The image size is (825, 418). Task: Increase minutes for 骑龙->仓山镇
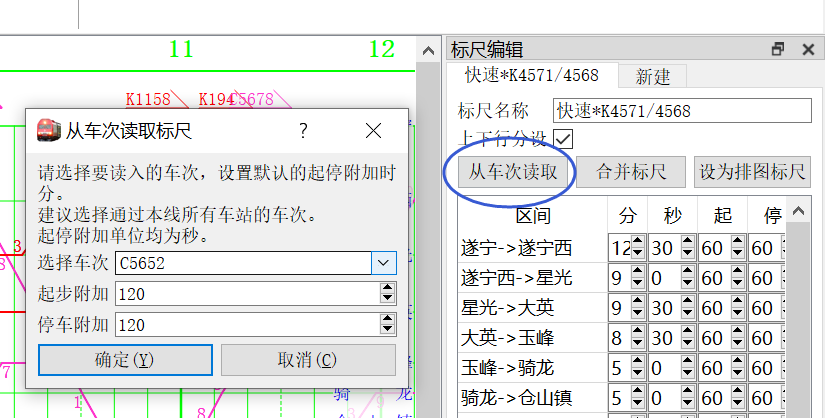coord(638,392)
